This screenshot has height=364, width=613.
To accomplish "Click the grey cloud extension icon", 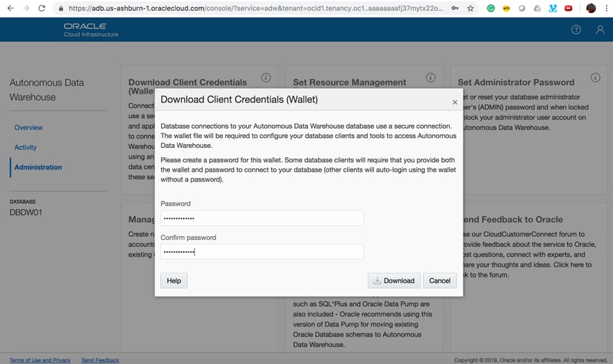I will (537, 8).
